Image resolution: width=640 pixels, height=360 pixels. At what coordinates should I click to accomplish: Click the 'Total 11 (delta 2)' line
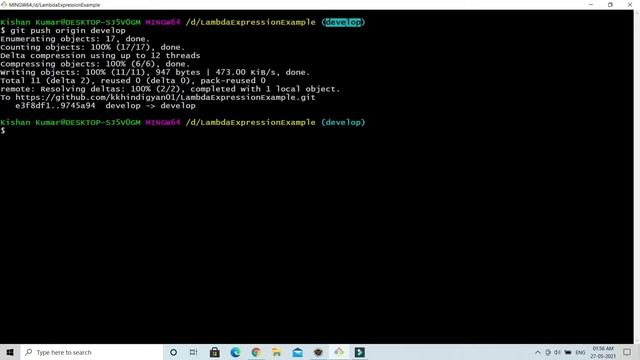pyautogui.click(x=133, y=81)
